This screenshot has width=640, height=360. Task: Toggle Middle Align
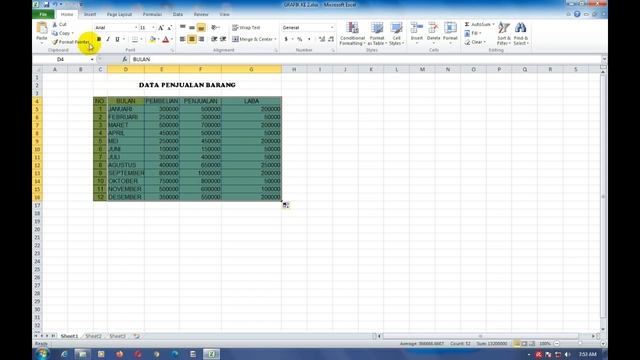[192, 27]
